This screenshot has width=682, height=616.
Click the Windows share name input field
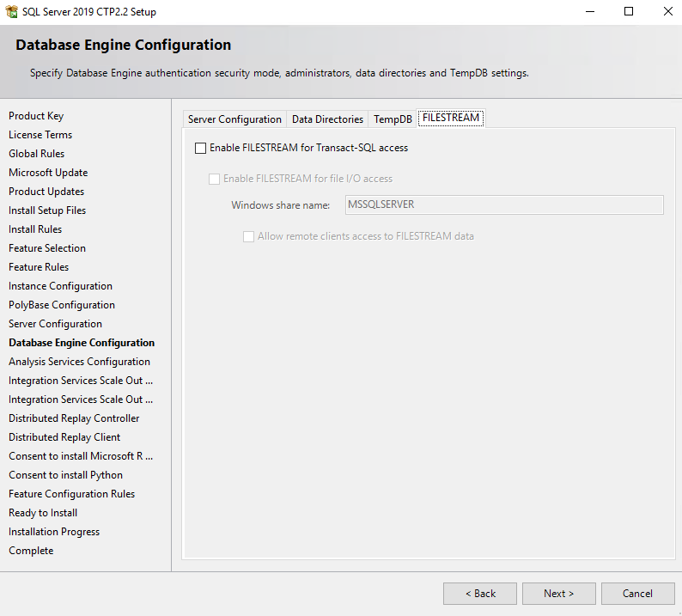coord(504,204)
